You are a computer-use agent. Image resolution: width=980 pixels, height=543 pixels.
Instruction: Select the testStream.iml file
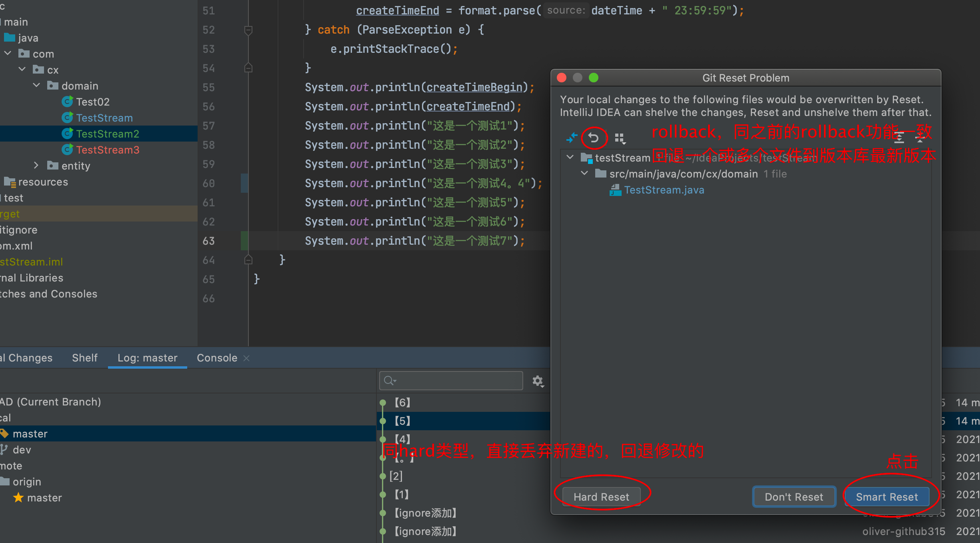(31, 262)
